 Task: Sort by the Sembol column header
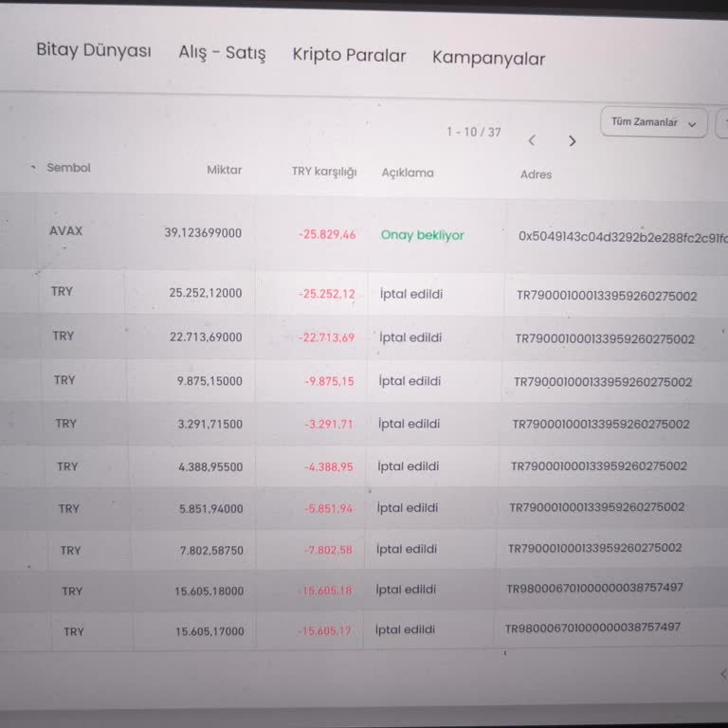(68, 168)
